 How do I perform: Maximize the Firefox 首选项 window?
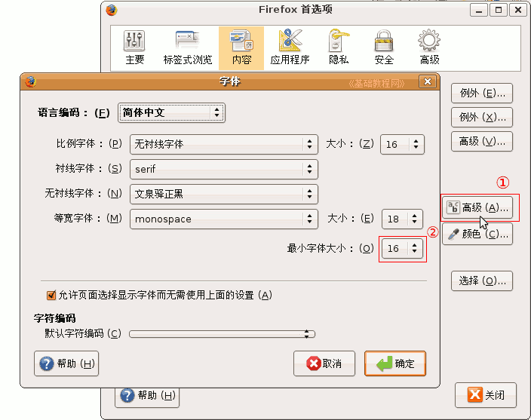pyautogui.click(x=498, y=10)
